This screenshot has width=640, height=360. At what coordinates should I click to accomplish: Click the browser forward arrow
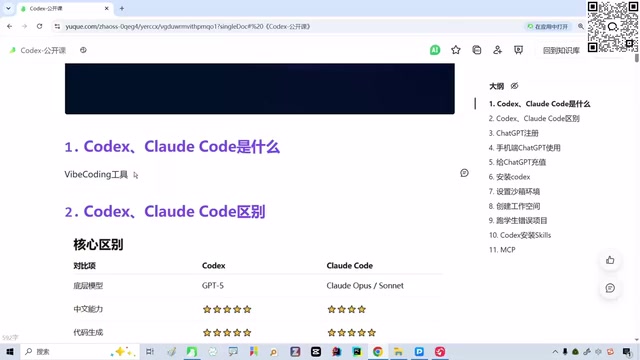point(24,27)
